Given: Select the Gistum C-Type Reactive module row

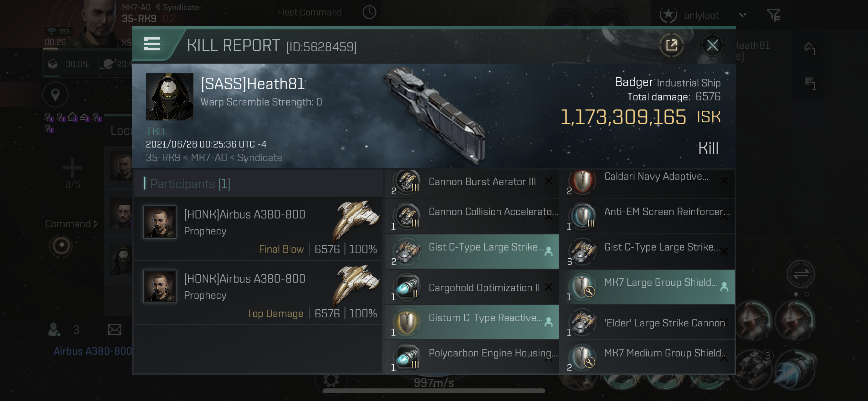Looking at the screenshot, I should (x=472, y=322).
